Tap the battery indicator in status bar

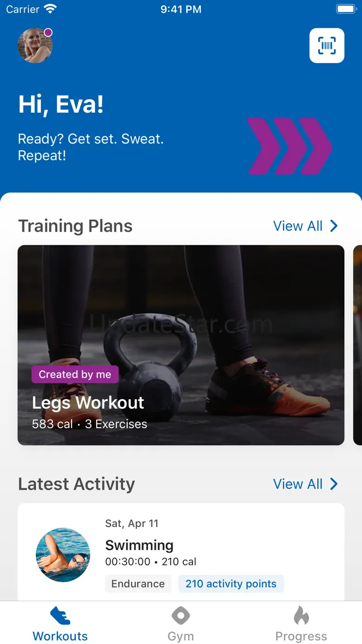[x=346, y=9]
